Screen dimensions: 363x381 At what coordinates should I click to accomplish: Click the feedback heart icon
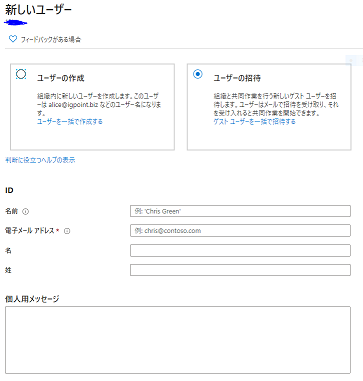13,39
